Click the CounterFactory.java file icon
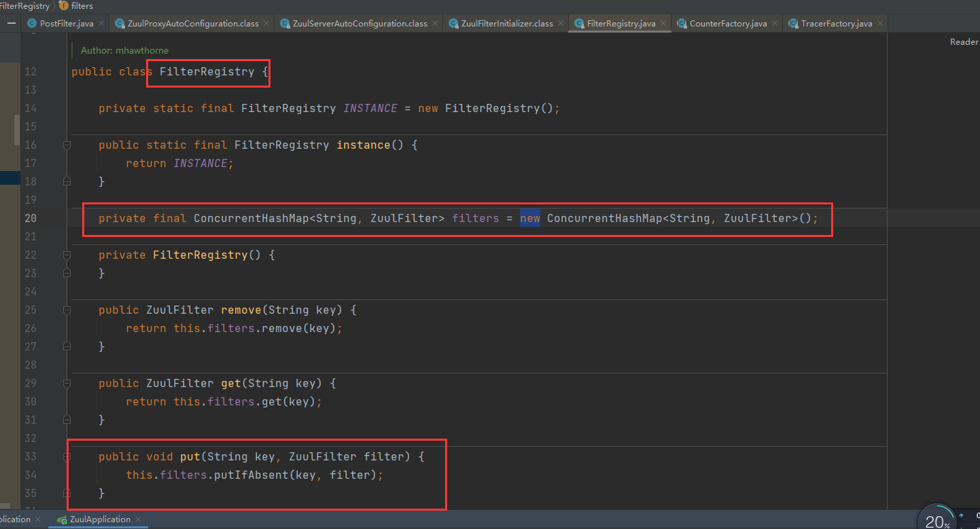Screen dimensions: 980x529 click(682, 23)
